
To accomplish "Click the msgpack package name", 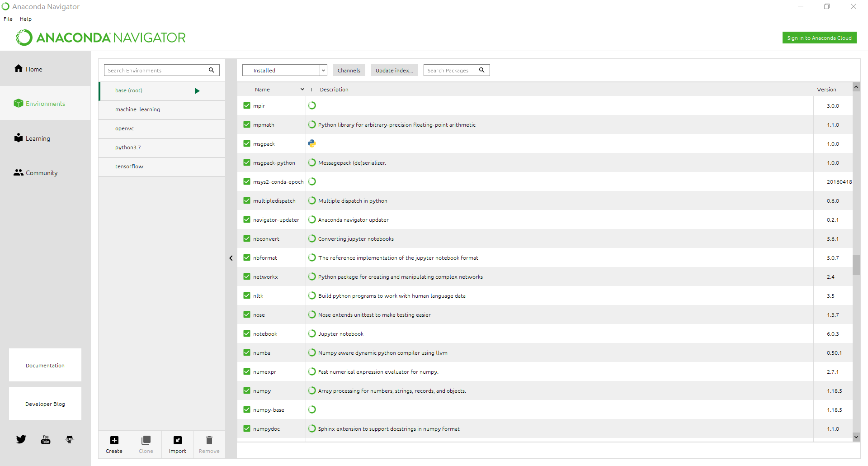I will tap(264, 144).
